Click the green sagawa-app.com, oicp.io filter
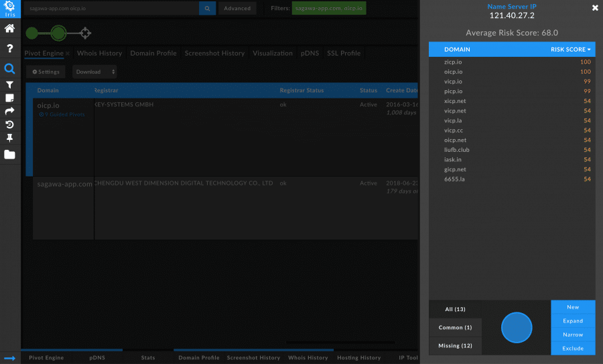 pos(329,8)
